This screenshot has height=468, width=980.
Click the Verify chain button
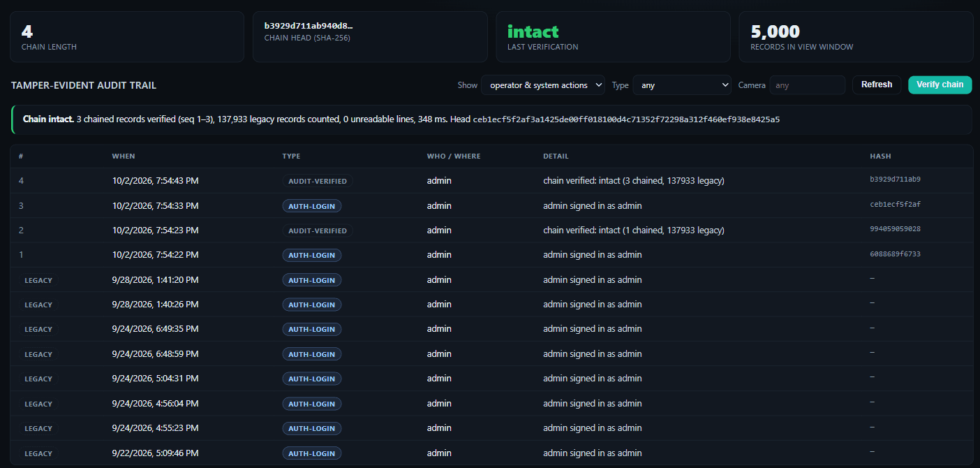[940, 85]
